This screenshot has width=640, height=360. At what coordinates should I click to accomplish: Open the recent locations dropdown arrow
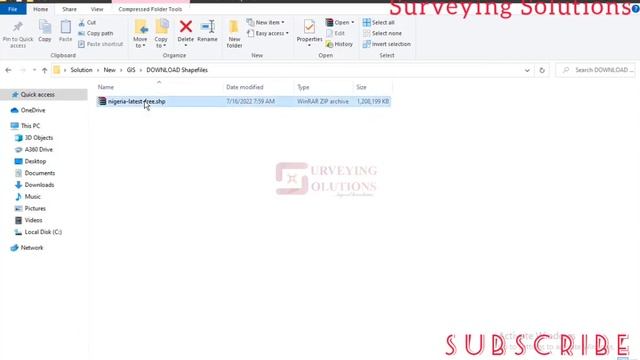point(34,70)
